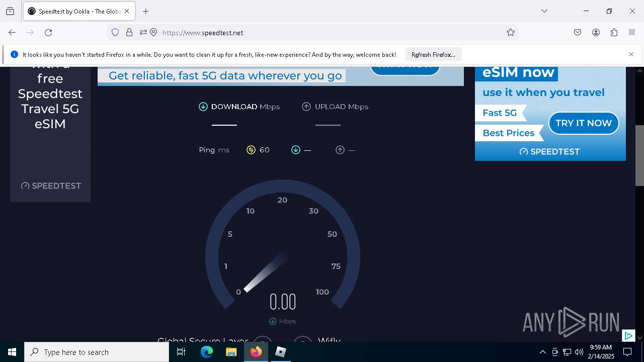Click scrollbar down arrow

pos(639,337)
